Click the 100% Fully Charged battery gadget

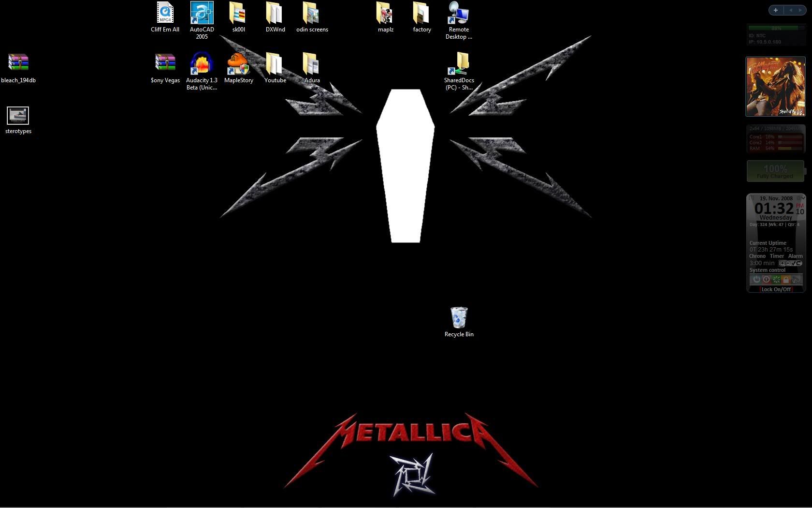coord(776,171)
